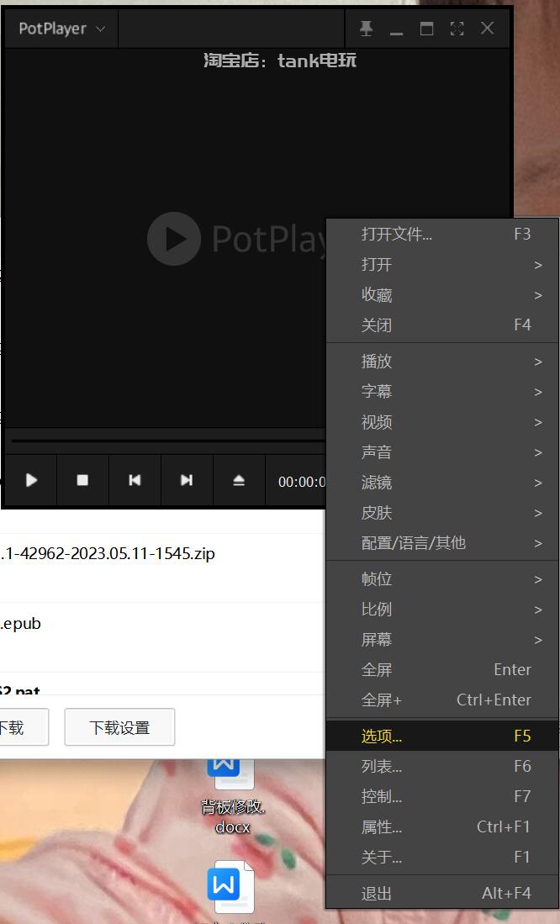Open 关于... about entry
The width and height of the screenshot is (560, 924).
pyautogui.click(x=442, y=857)
